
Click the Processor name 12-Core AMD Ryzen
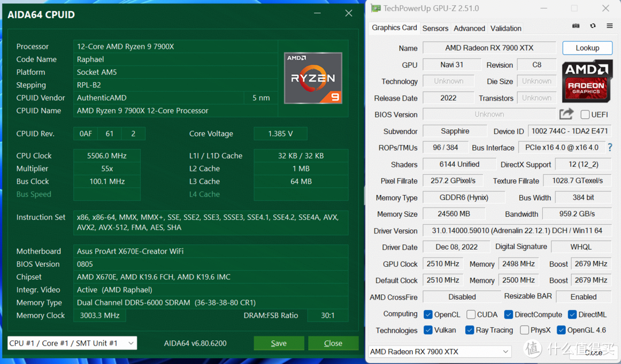175,47
